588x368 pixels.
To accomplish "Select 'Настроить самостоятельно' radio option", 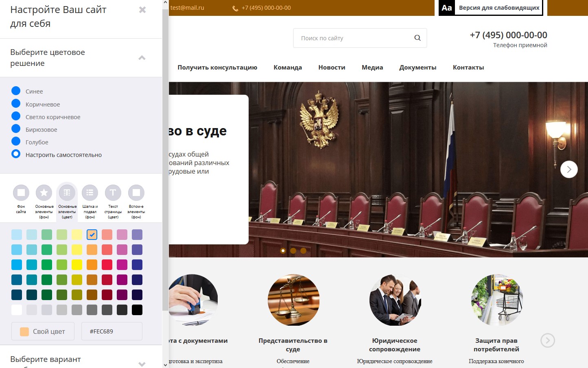I will pos(16,154).
